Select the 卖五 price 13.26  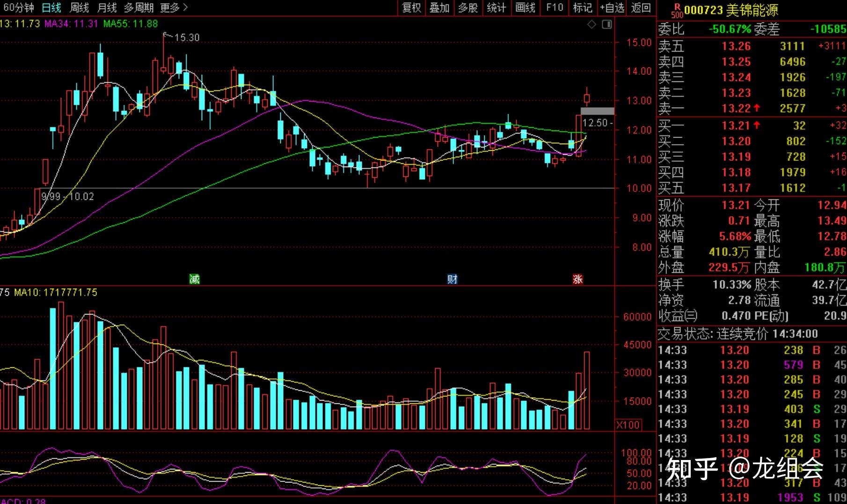click(736, 46)
